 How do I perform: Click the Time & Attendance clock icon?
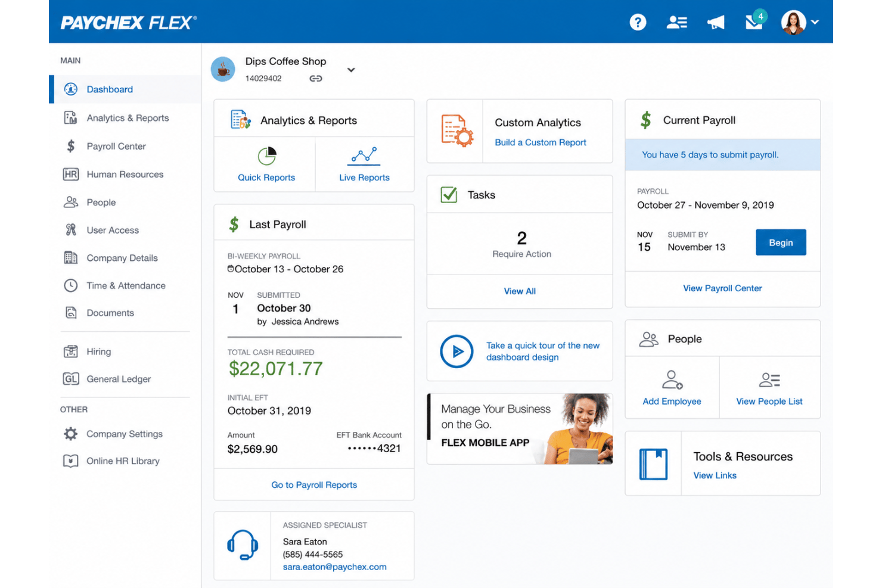71,285
